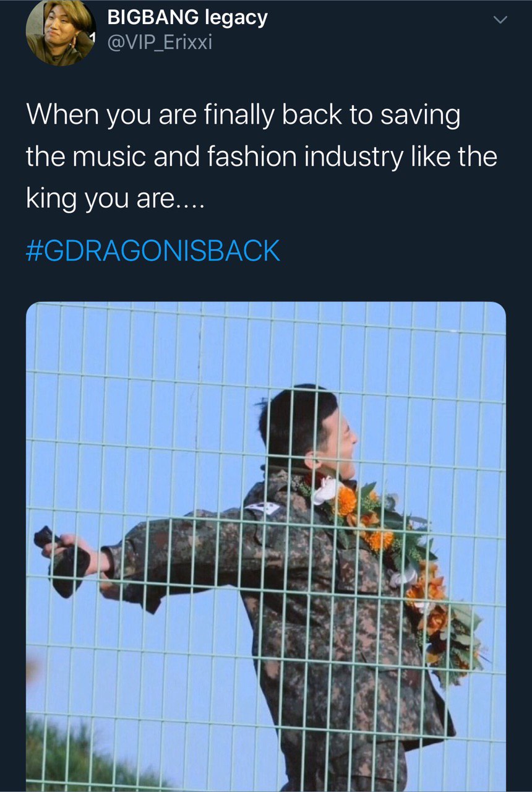
Task: Expand the tweet options chevron
Action: (500, 20)
